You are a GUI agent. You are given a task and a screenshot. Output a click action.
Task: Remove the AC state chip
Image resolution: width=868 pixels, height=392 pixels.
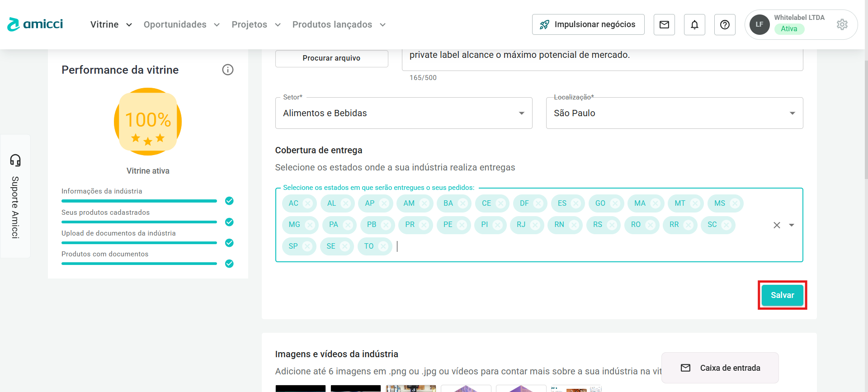tap(308, 203)
